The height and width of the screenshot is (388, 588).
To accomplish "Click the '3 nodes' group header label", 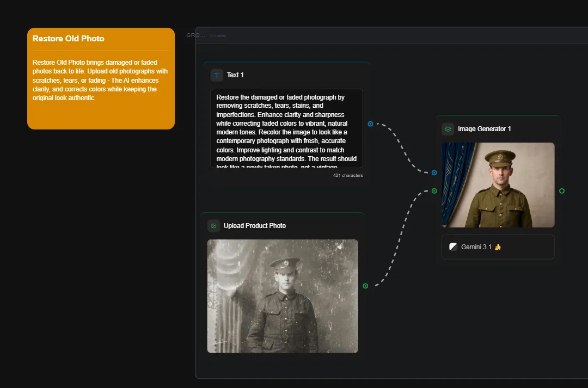I will coord(218,36).
